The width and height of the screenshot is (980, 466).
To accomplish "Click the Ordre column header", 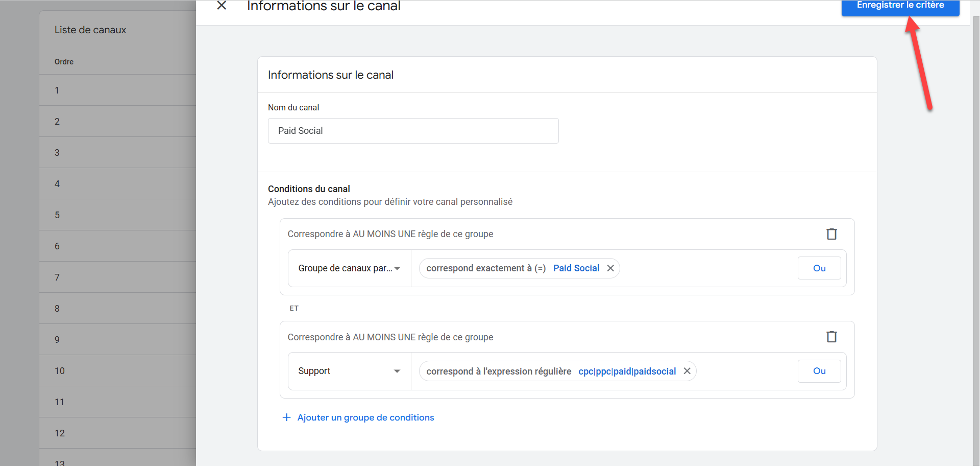I will [x=64, y=62].
